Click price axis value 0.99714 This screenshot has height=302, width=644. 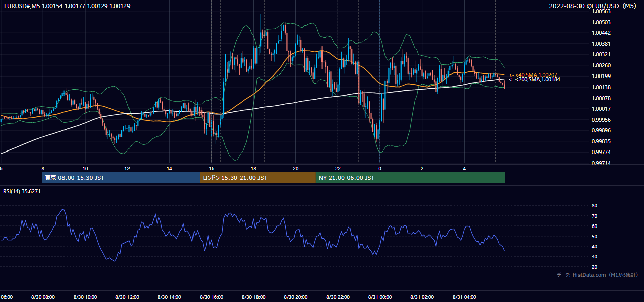602,164
